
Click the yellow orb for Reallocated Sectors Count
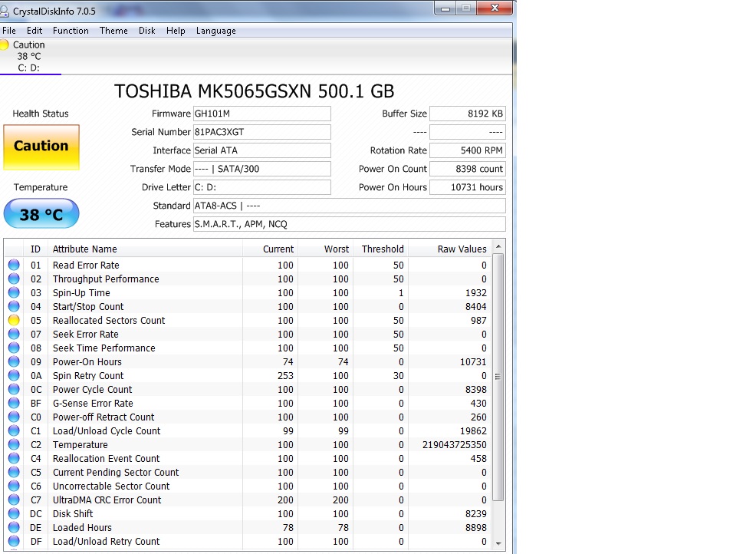coord(14,321)
